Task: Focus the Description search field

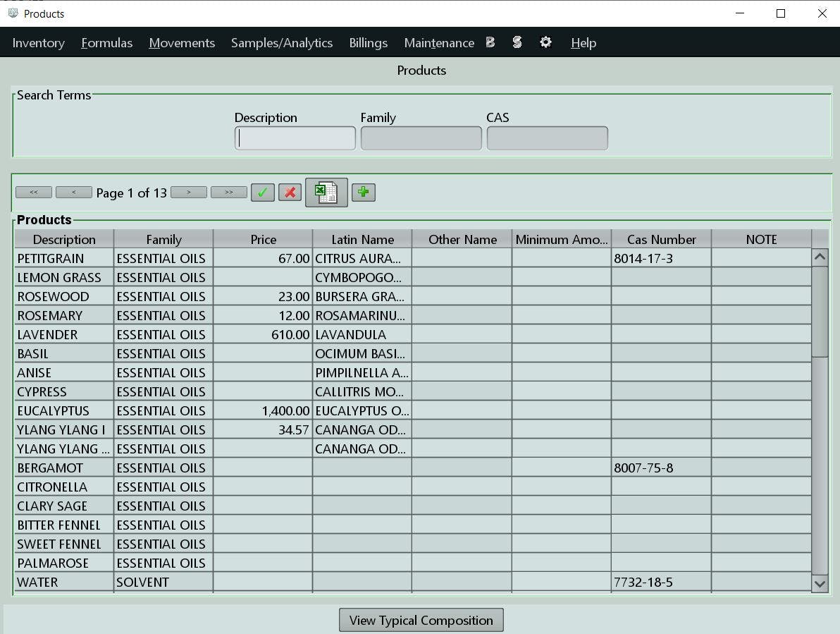Action: [x=295, y=138]
